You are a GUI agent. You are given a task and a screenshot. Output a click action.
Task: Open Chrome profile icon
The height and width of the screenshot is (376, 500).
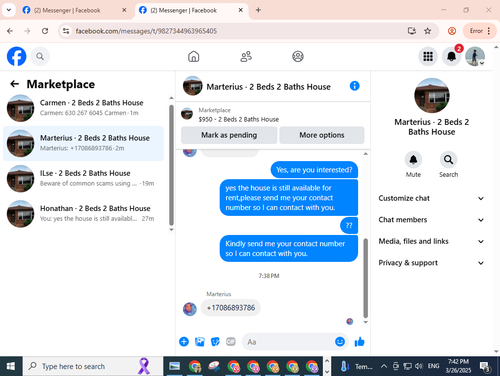click(x=452, y=31)
